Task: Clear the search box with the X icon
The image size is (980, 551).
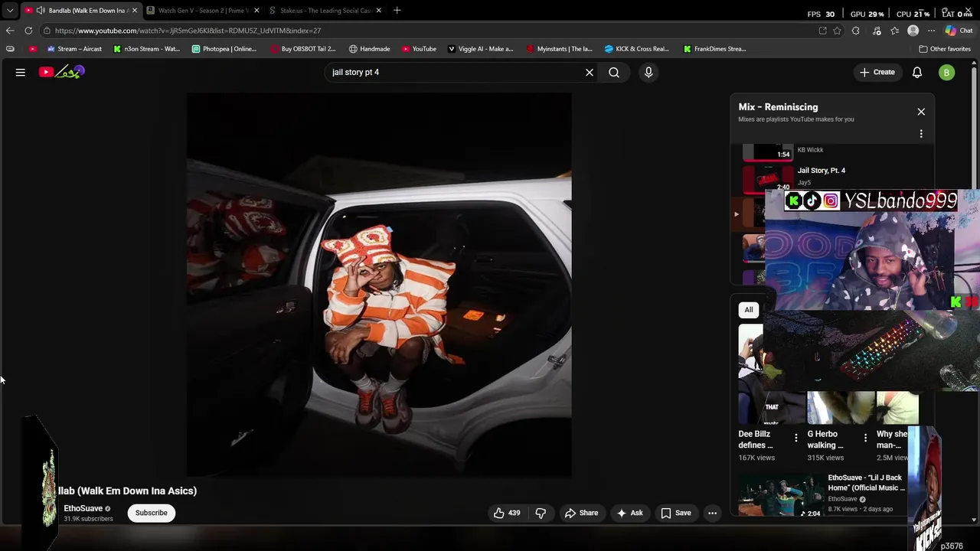Action: point(590,72)
